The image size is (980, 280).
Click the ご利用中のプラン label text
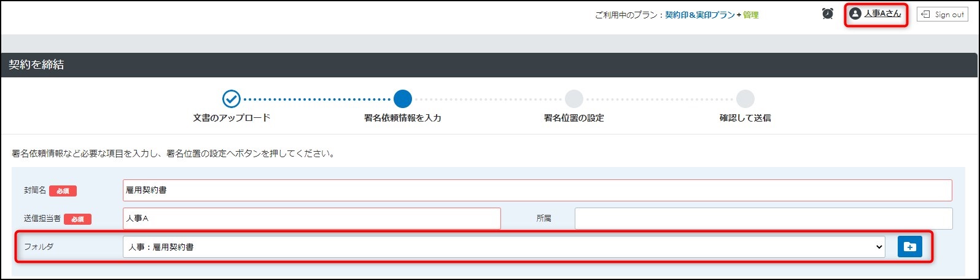(627, 15)
